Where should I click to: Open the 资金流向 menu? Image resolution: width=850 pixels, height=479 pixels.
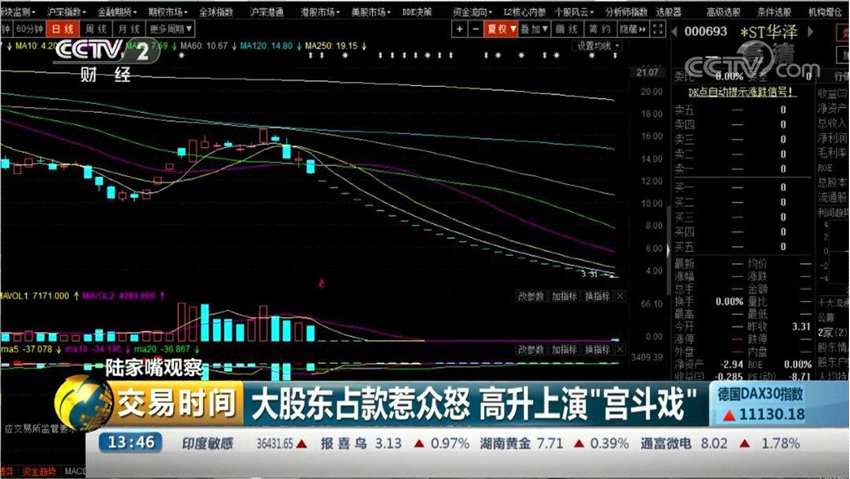coord(473,11)
